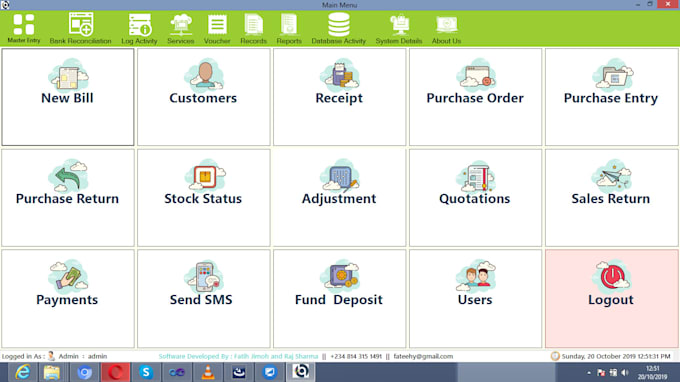Open the Fund Deposit tile
680x382 pixels.
[x=339, y=298]
